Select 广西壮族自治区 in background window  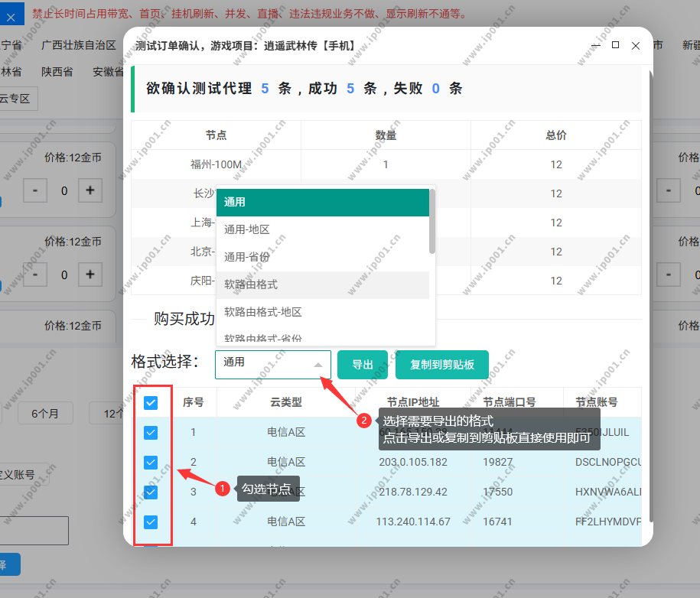click(x=79, y=45)
